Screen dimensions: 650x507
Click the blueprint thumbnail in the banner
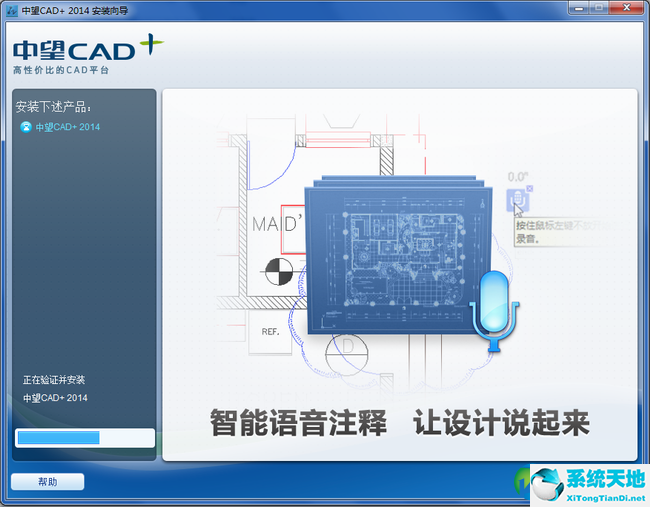pyautogui.click(x=398, y=260)
